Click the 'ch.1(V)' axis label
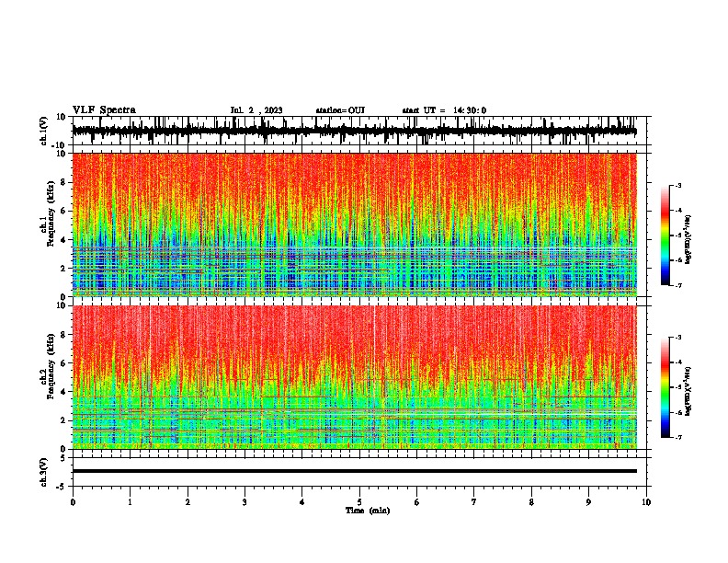728x563 pixels. click(x=44, y=131)
